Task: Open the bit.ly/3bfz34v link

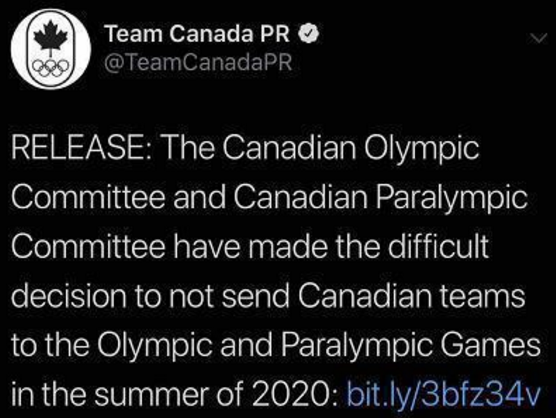Action: (443, 394)
